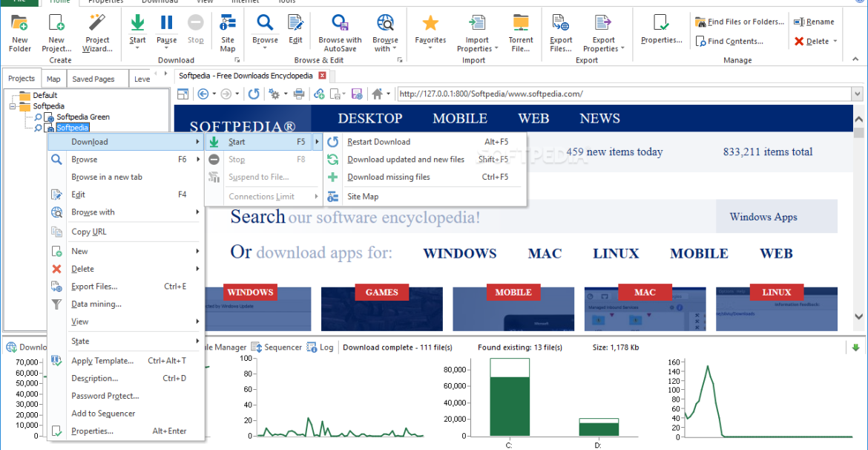Select Copy URL in context menu
This screenshot has height=450, width=868.
tap(126, 232)
